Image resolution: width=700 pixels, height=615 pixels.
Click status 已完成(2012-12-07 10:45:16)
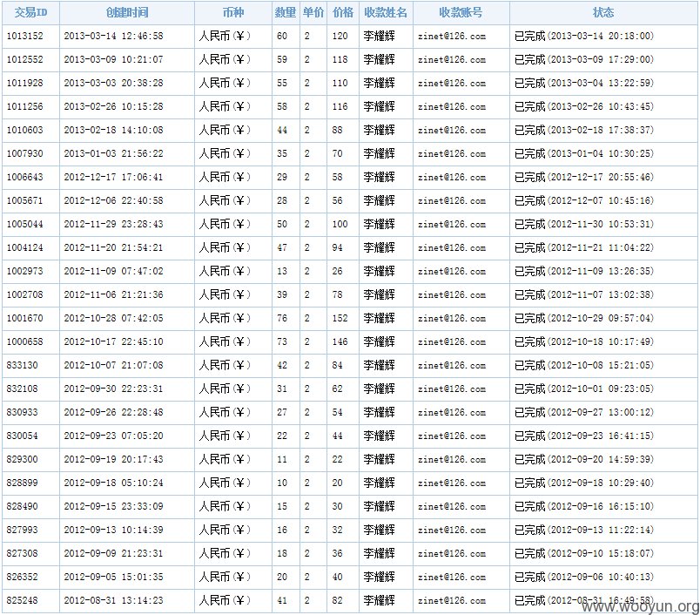[584, 200]
